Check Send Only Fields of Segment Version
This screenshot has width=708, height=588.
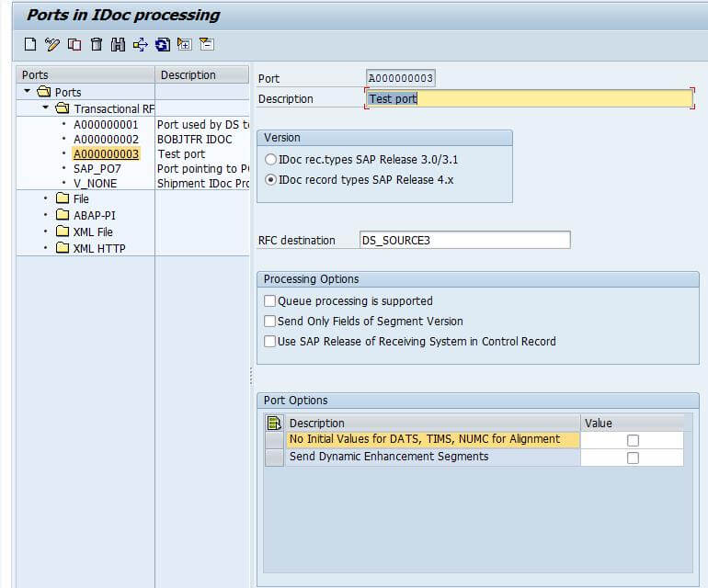pos(270,322)
